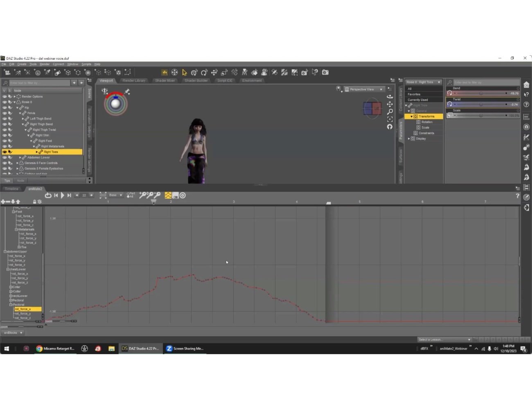Viewport: 532px width, 409px height.
Task: Create a spotlight from the creation toolbar
Action: point(48,72)
